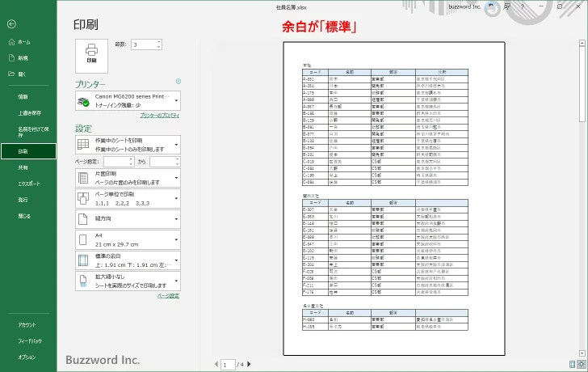Decrease the copies count with down arrow
The image size is (588, 372).
pos(159,47)
